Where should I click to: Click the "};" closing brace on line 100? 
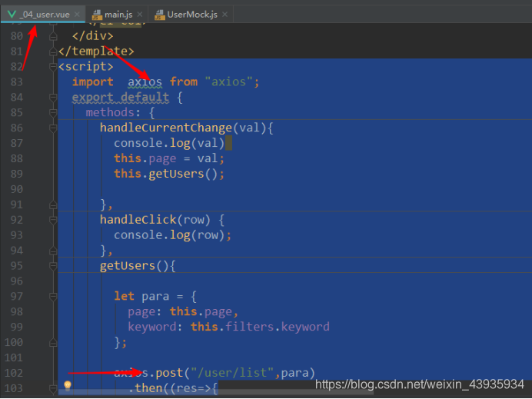121,342
